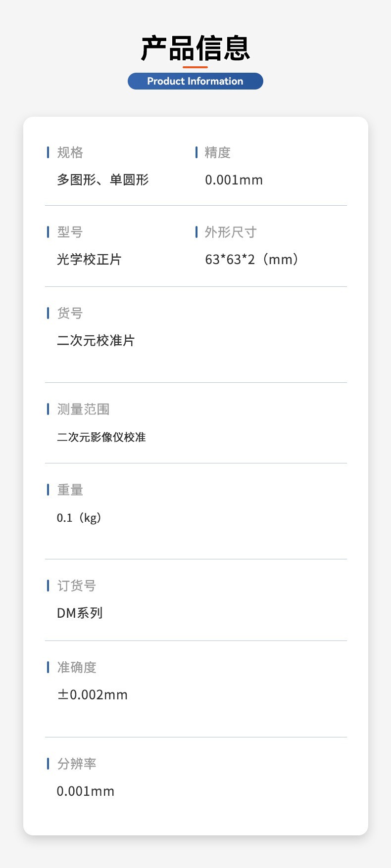Click the 0.1 (kg) weight value
Image resolution: width=391 pixels, height=868 pixels.
tap(79, 518)
